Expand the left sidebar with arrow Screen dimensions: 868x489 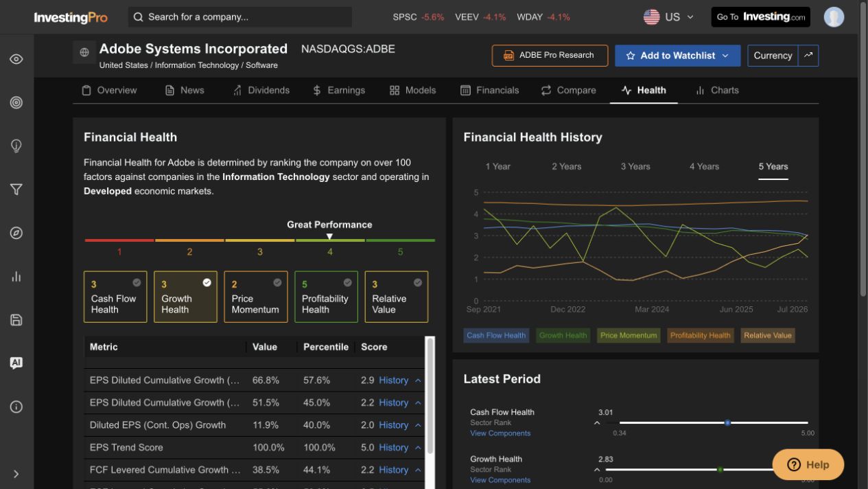[x=16, y=473]
